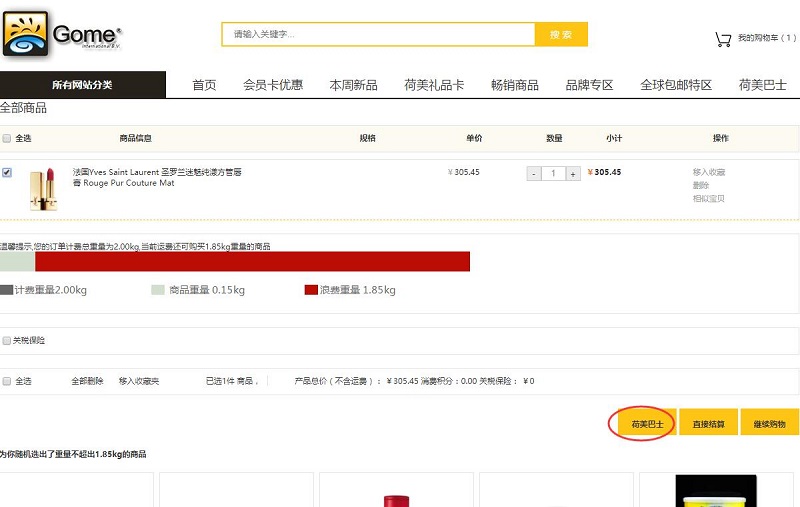Open 畅销商品 nav item
This screenshot has height=507, width=800.
[x=515, y=85]
